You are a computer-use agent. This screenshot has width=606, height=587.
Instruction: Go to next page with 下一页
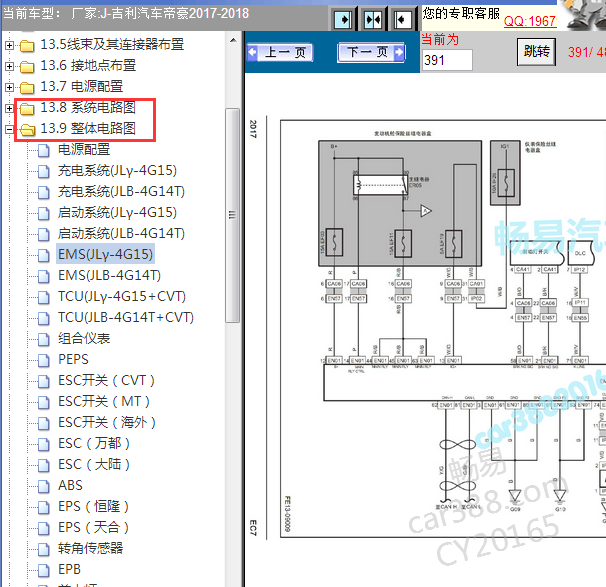[x=371, y=52]
